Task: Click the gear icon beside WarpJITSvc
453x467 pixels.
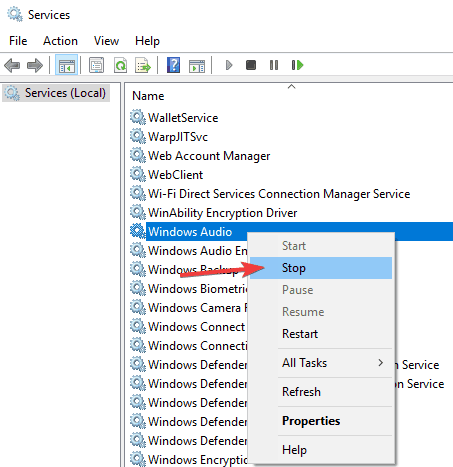Action: tap(138, 136)
